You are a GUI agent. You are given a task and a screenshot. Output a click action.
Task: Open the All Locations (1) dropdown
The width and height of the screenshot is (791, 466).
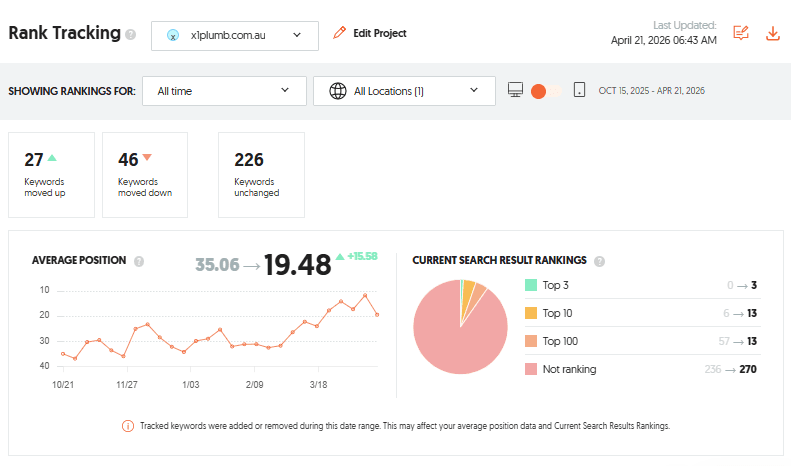coord(404,91)
